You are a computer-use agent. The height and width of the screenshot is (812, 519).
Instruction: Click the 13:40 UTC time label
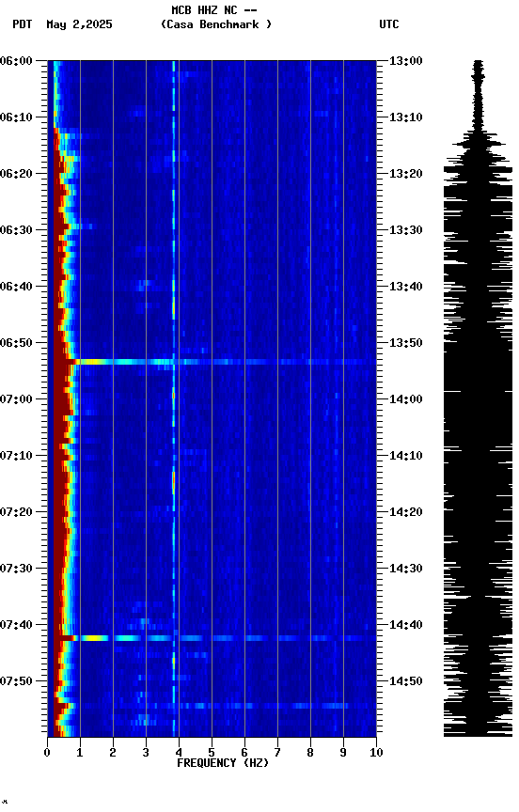click(x=406, y=287)
